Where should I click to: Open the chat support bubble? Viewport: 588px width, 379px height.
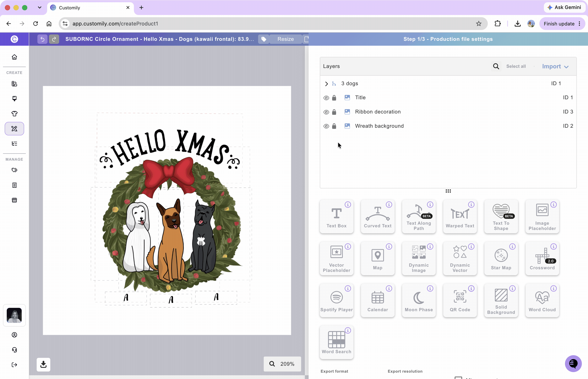pyautogui.click(x=573, y=363)
